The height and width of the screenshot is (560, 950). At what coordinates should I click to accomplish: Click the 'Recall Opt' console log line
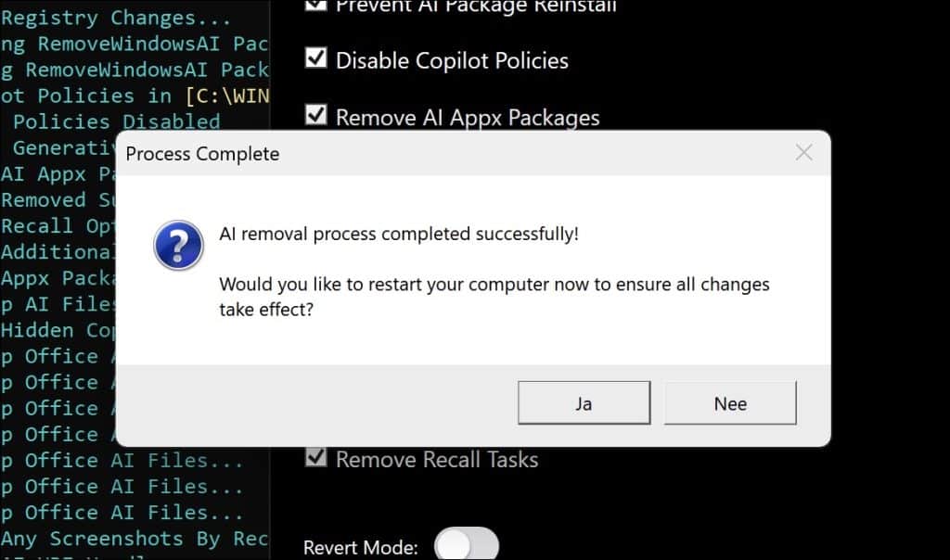tap(58, 226)
